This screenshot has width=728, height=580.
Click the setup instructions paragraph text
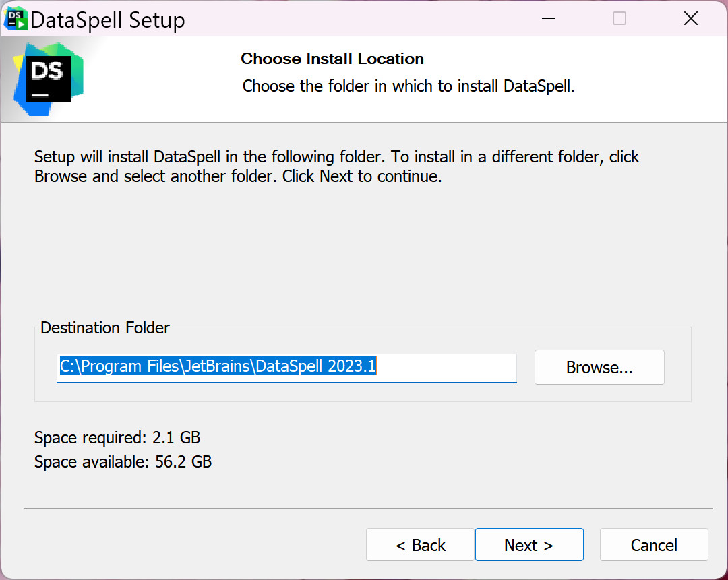coord(336,166)
